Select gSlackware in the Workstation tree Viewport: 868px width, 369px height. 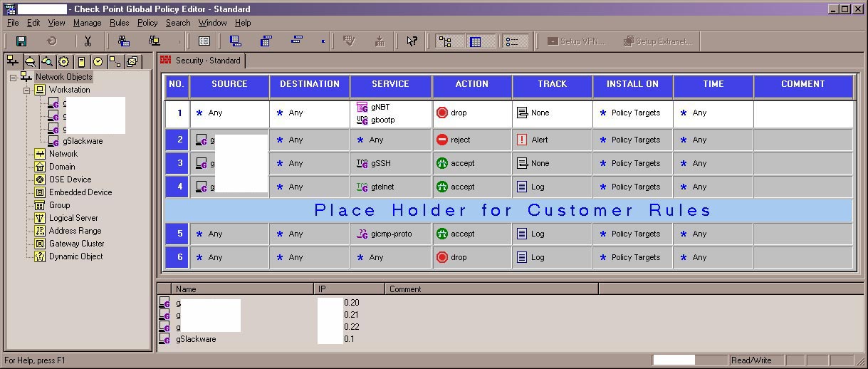click(83, 141)
